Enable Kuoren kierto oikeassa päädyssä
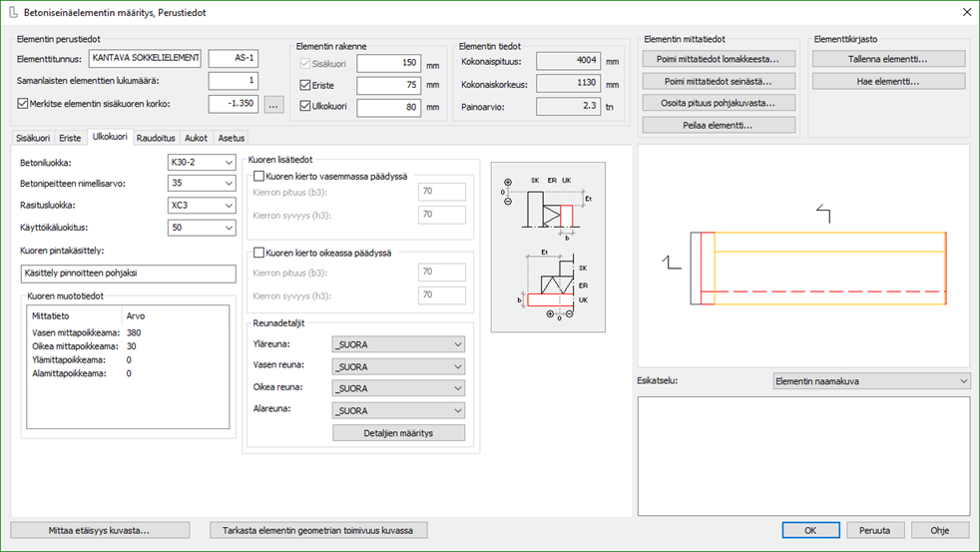Screen dimensions: 980x552 tap(259, 254)
